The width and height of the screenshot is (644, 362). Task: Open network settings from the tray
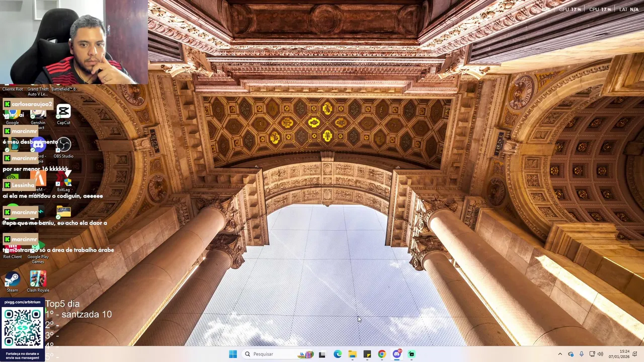(592, 354)
